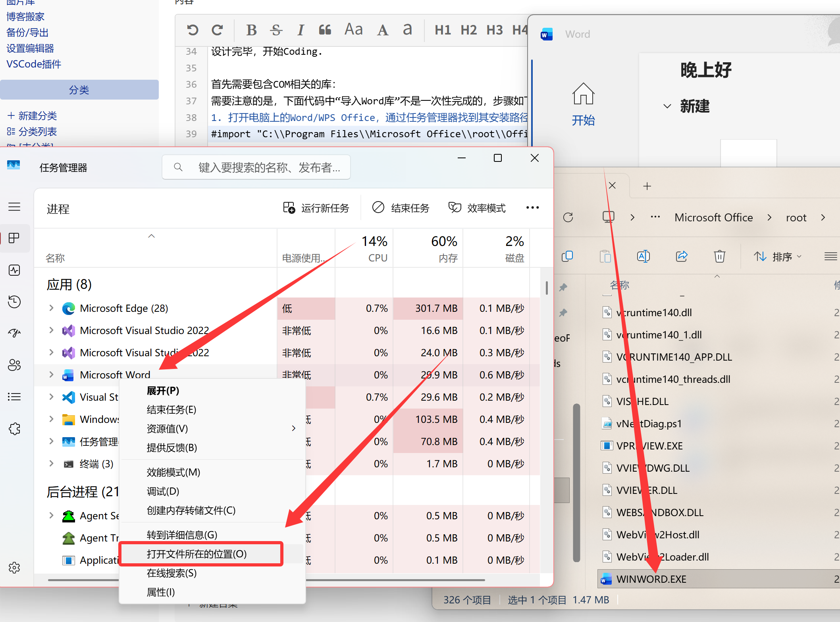Open app history icon in Task Manager
This screenshot has height=622, width=840.
[x=15, y=302]
